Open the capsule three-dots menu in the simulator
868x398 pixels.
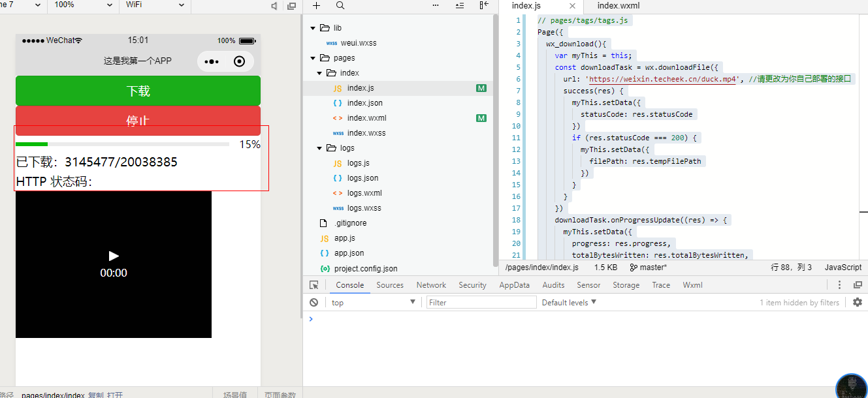coord(212,62)
